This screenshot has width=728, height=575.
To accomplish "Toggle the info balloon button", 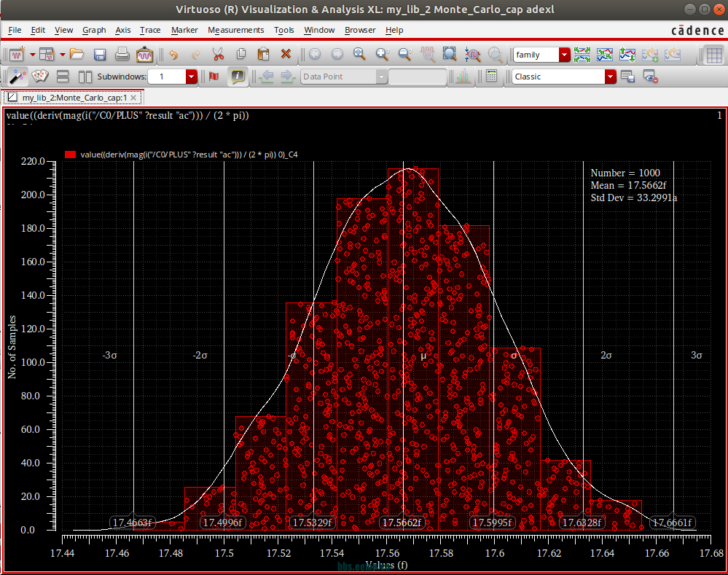I will point(238,77).
